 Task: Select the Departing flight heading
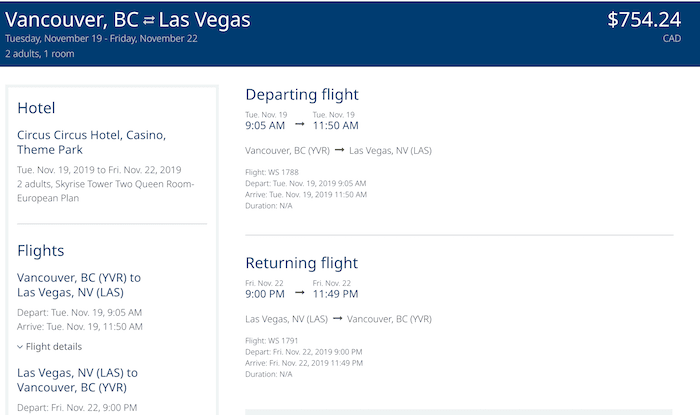(x=302, y=95)
